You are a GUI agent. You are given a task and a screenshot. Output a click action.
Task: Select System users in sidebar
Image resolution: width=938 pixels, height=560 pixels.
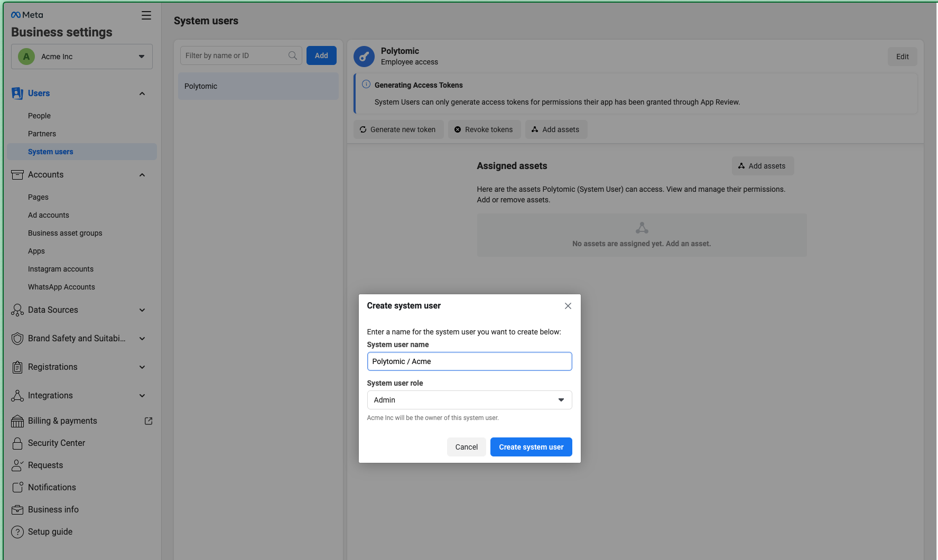click(82, 152)
